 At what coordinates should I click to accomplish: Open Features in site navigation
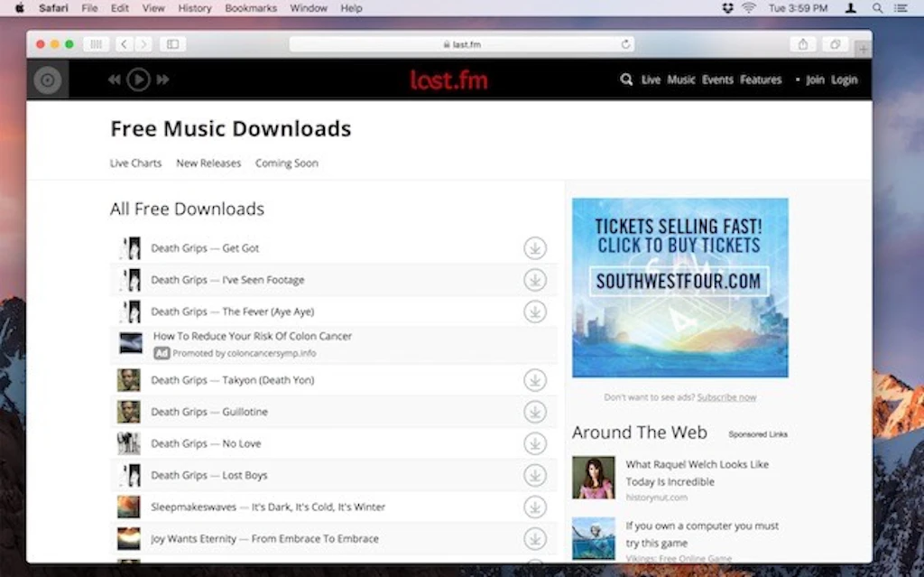click(x=761, y=79)
